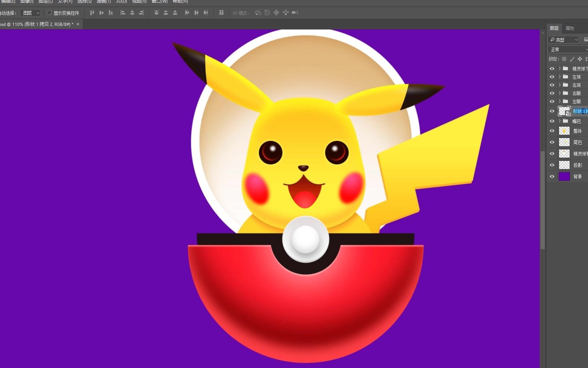Image resolution: width=588 pixels, height=368 pixels.
Task: Click the pixel layer filter icon
Action: tap(586, 40)
